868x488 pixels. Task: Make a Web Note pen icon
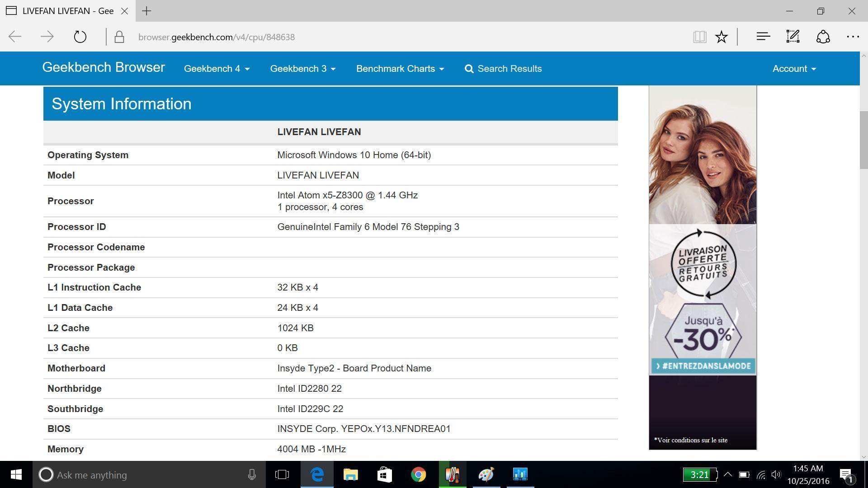793,37
